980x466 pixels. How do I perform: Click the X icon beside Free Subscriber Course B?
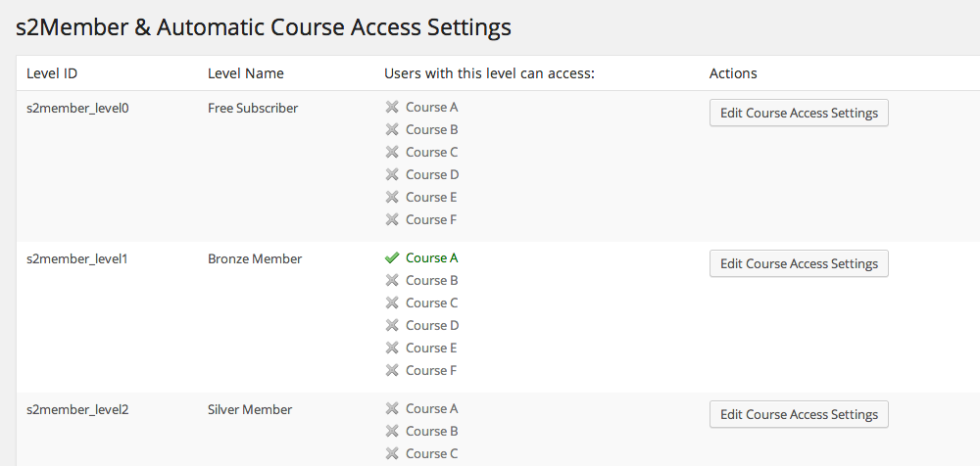point(392,129)
